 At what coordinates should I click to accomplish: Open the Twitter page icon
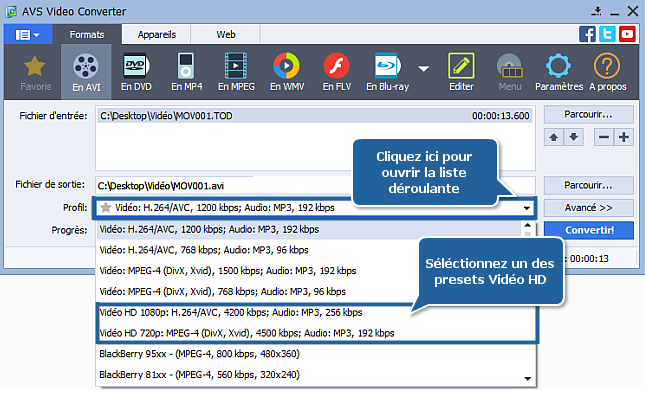tap(607, 34)
